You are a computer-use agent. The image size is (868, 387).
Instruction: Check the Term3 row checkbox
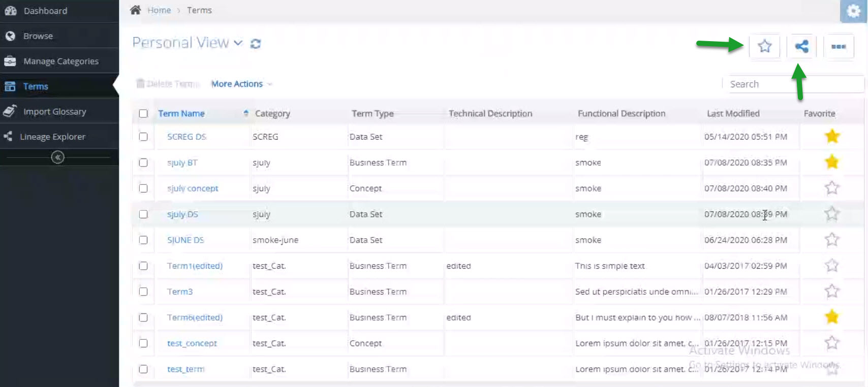[x=143, y=292]
